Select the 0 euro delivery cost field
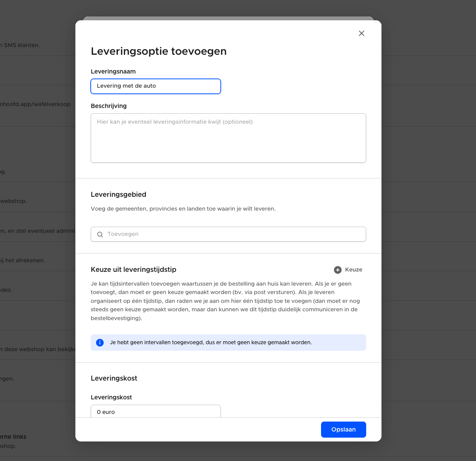This screenshot has width=476, height=461. (x=156, y=412)
